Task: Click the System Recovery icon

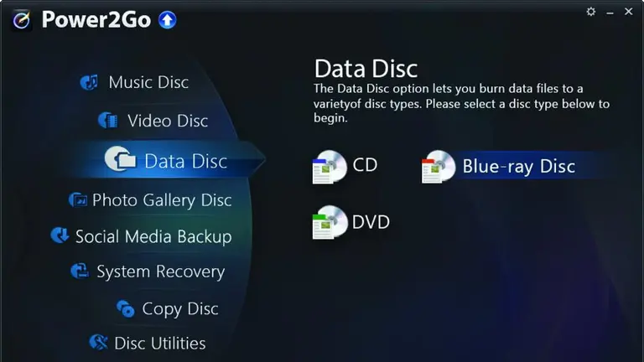Action: 80,271
